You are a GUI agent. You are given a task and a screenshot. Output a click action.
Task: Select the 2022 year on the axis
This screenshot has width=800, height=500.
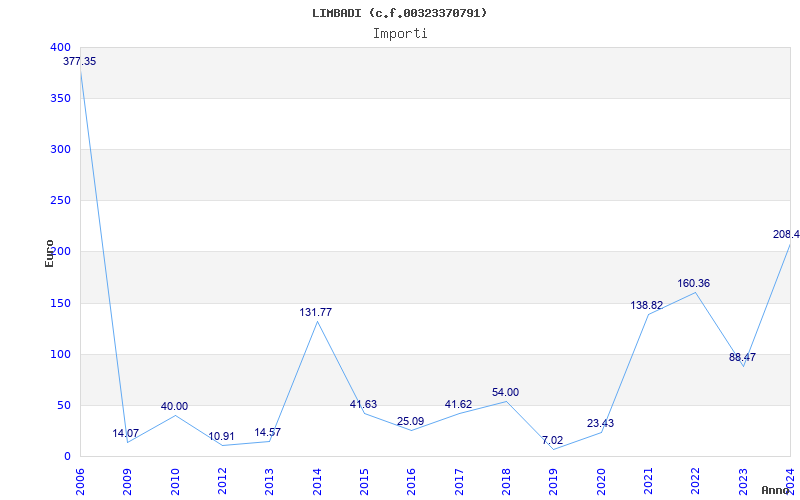click(x=696, y=482)
